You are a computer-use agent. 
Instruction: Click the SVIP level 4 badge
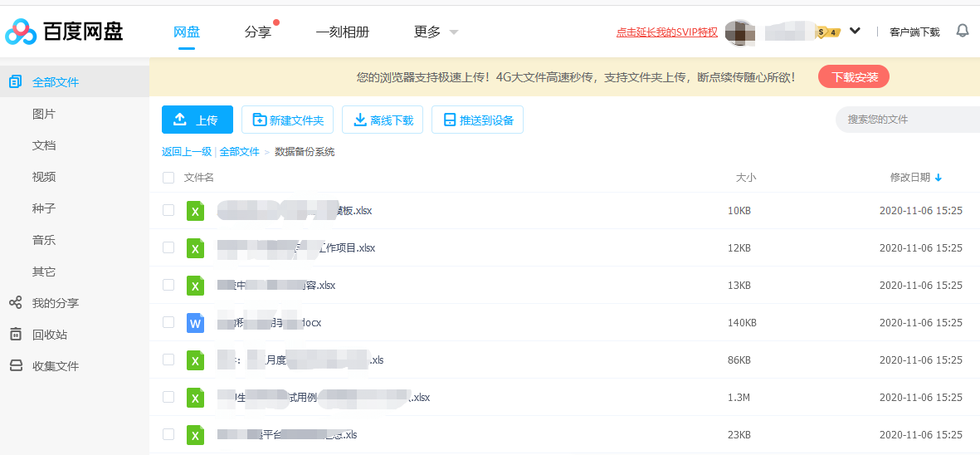click(827, 32)
